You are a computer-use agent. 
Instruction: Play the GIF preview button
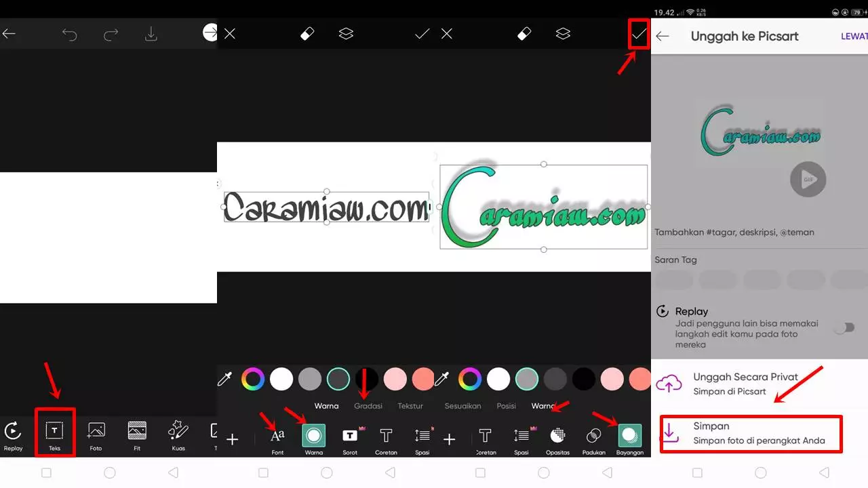tap(808, 180)
